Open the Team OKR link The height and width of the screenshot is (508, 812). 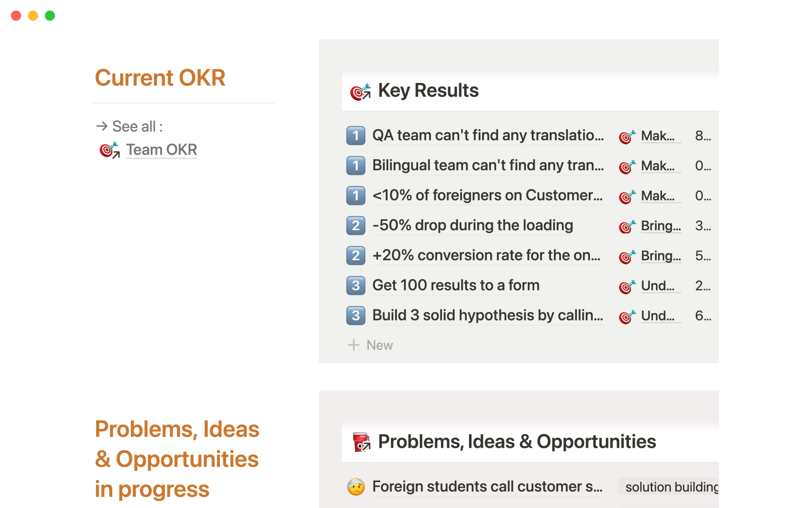(161, 150)
